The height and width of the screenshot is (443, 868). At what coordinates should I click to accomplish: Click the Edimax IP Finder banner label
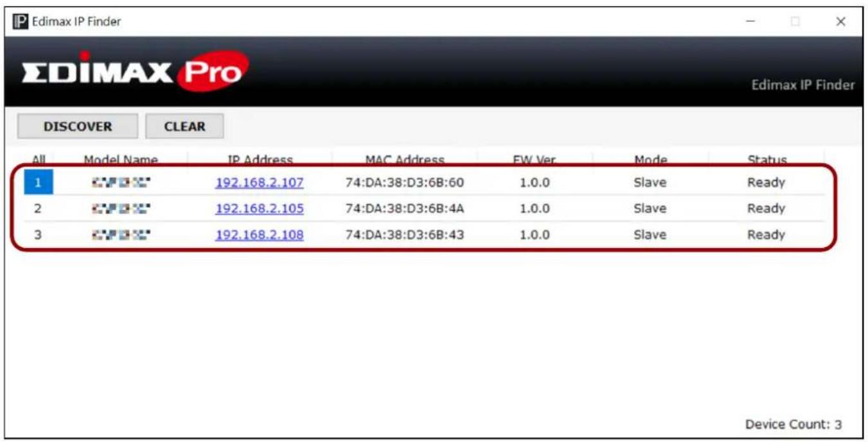click(x=803, y=85)
